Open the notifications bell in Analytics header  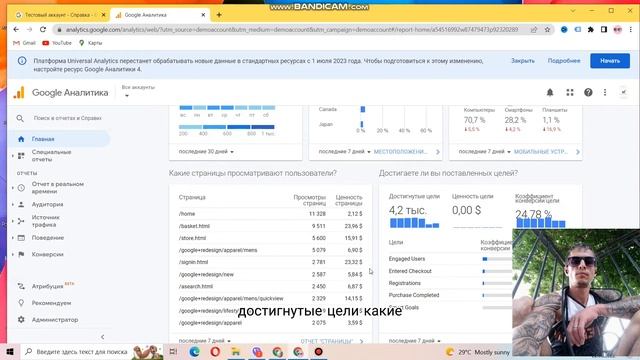550,93
